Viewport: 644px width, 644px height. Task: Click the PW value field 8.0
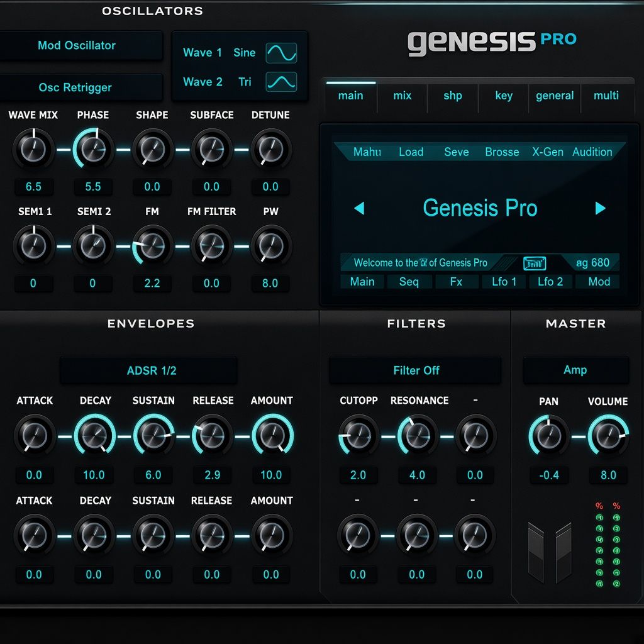tap(270, 284)
